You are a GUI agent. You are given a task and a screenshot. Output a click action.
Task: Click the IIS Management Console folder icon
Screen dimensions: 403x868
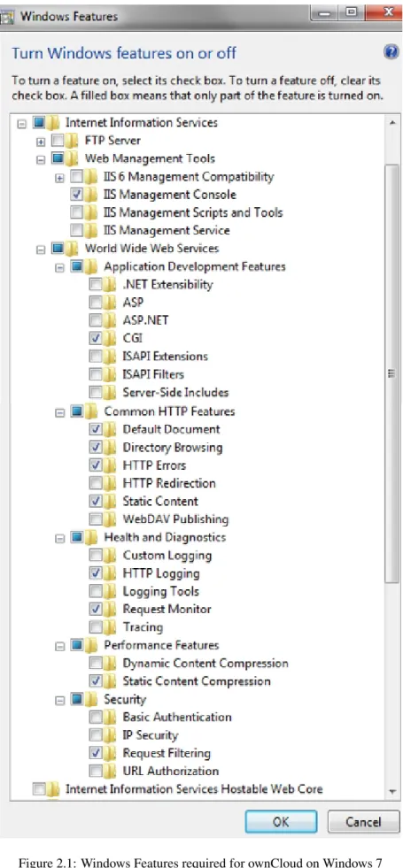(91, 195)
